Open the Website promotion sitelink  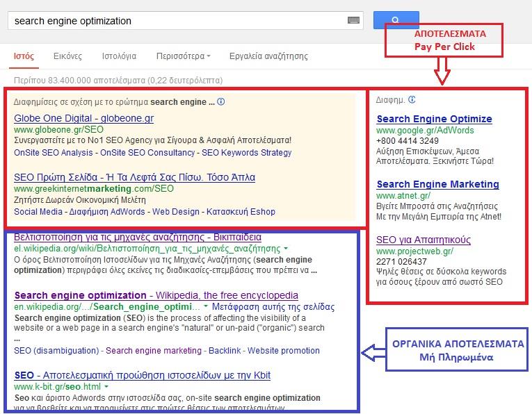point(284,351)
